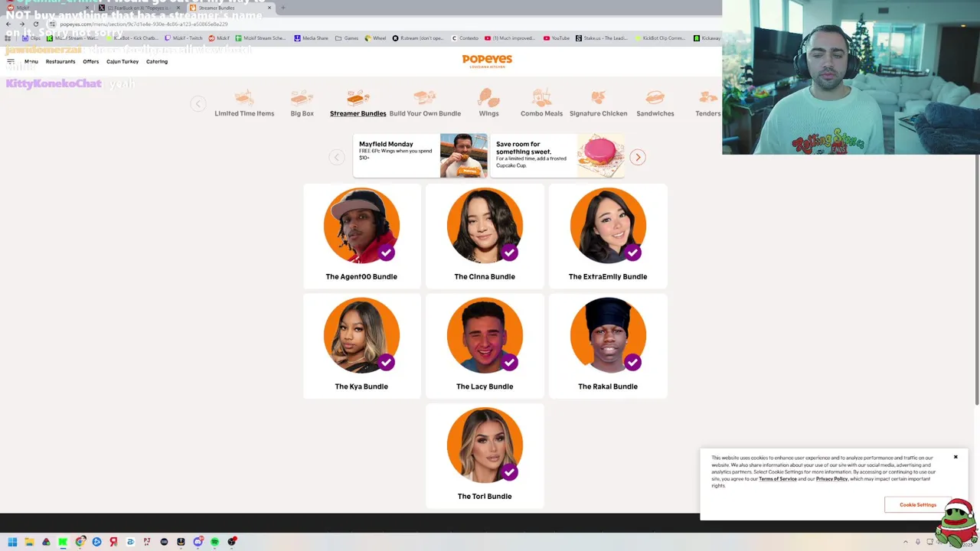Viewport: 980px width, 551px height.
Task: Open the Tenders category
Action: click(707, 103)
